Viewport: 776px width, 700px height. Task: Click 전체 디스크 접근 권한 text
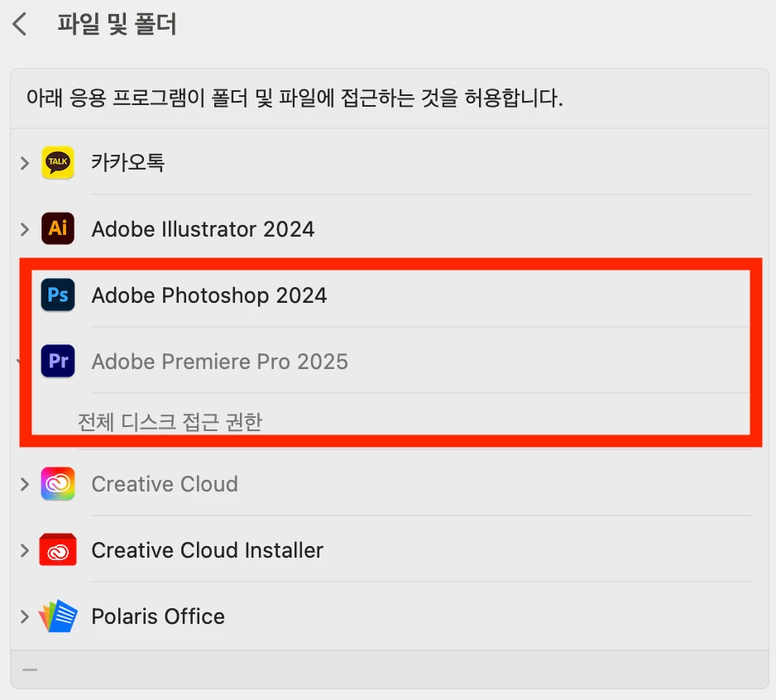point(170,422)
